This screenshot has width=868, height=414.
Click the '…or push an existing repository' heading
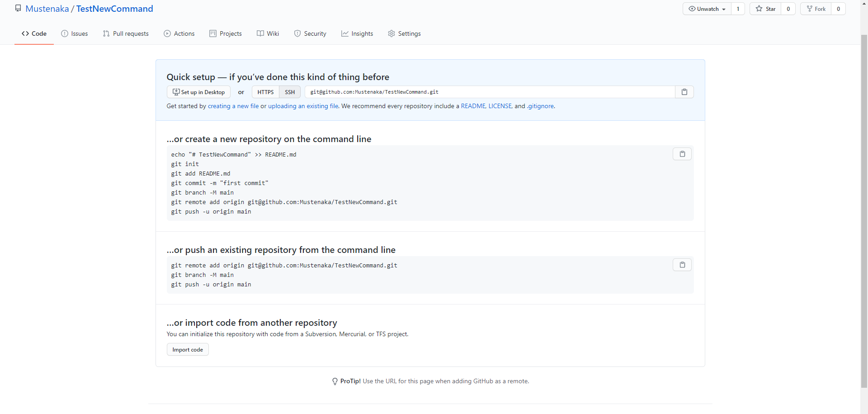pos(281,250)
